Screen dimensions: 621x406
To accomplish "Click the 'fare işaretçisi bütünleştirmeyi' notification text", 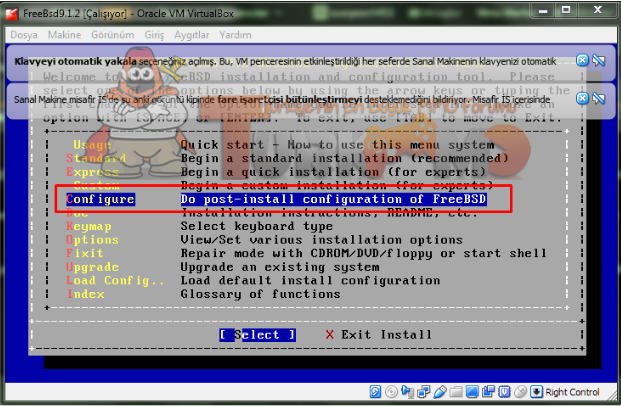I will pyautogui.click(x=290, y=99).
